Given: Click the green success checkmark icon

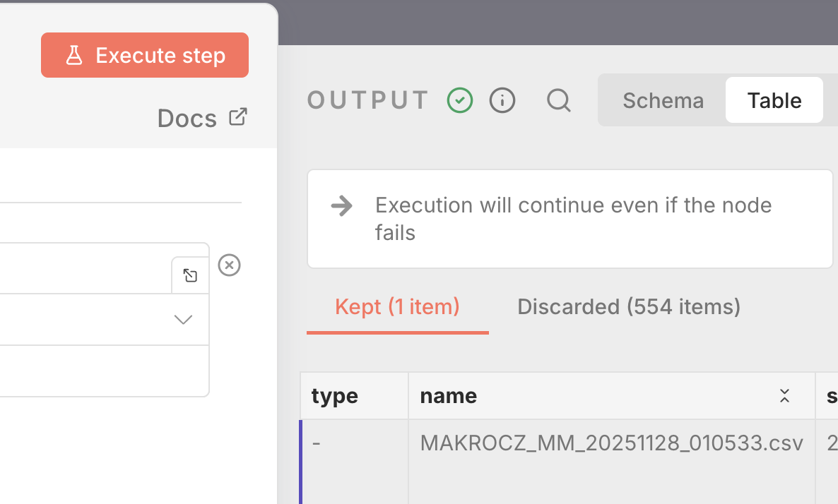Looking at the screenshot, I should 460,100.
